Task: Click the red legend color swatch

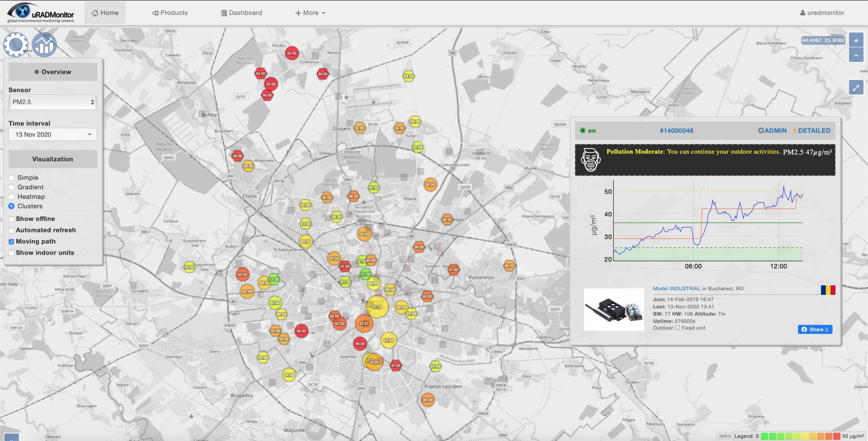Action: tap(836, 436)
